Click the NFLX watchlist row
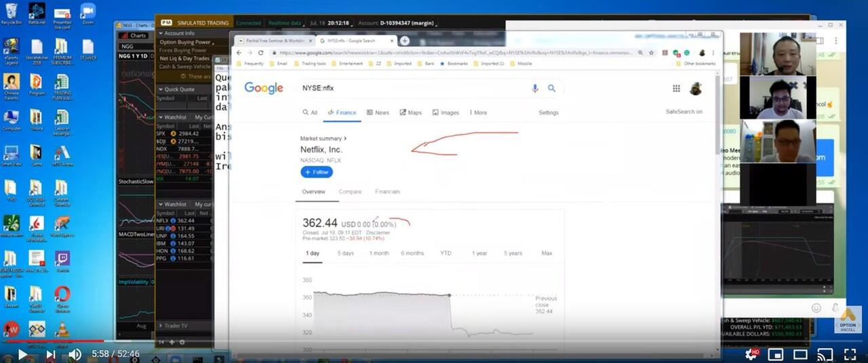 coord(184,220)
